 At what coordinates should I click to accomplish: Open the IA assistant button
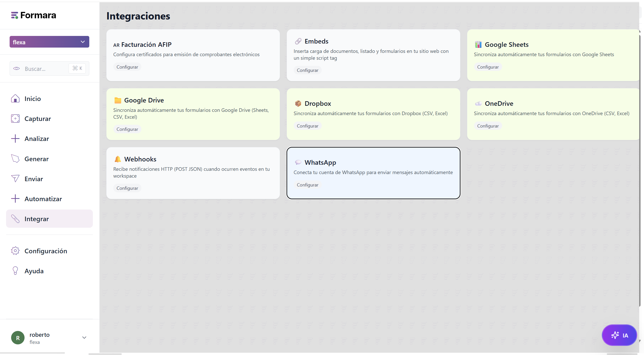pos(619,335)
